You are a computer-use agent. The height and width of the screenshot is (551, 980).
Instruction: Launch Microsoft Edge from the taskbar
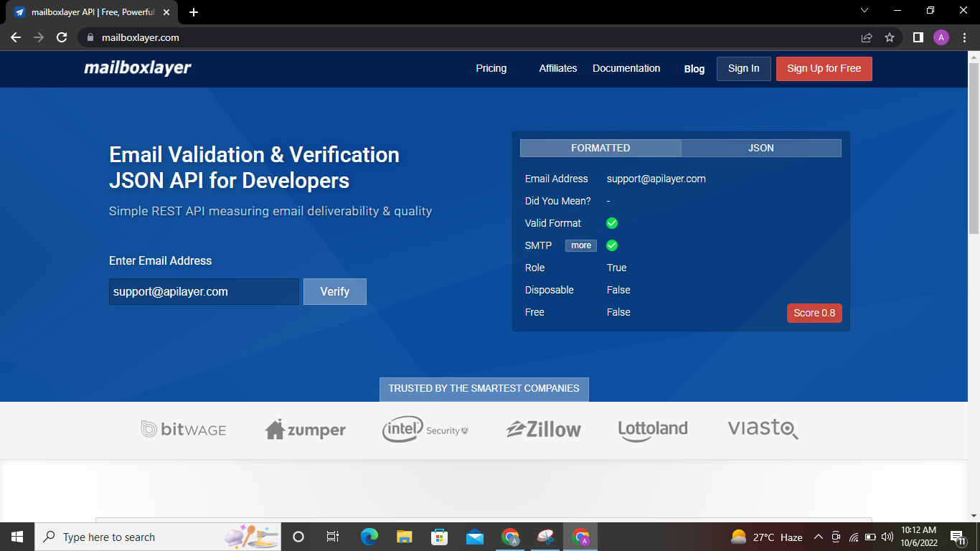pyautogui.click(x=369, y=537)
